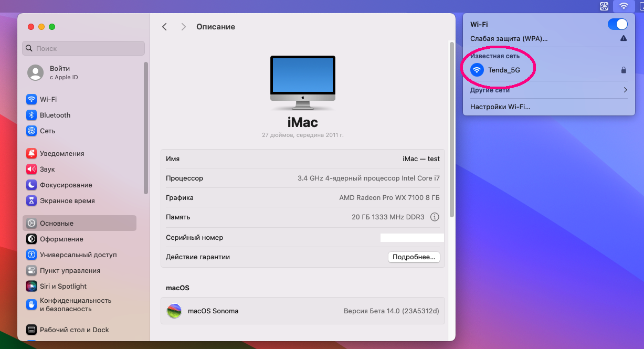The image size is (644, 349).
Task: Click the Описание page title
Action: coord(216,27)
